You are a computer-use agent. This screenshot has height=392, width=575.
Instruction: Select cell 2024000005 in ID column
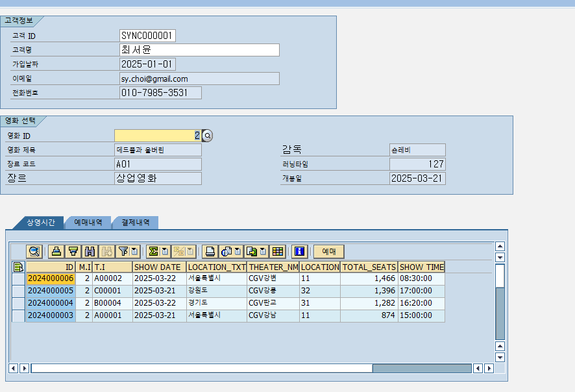(51, 291)
